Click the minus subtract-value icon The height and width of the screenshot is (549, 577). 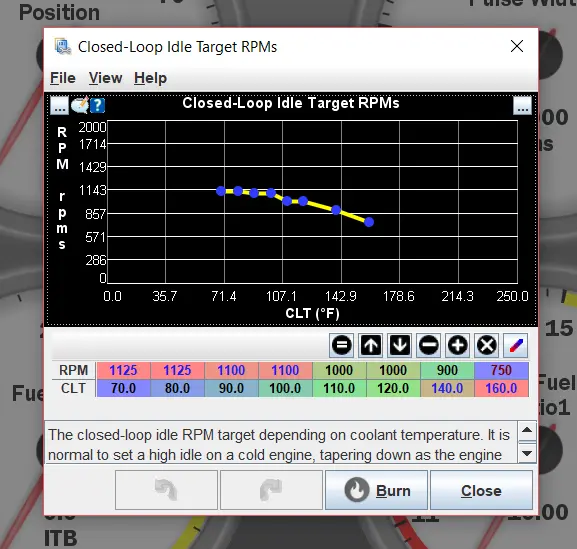click(x=428, y=345)
